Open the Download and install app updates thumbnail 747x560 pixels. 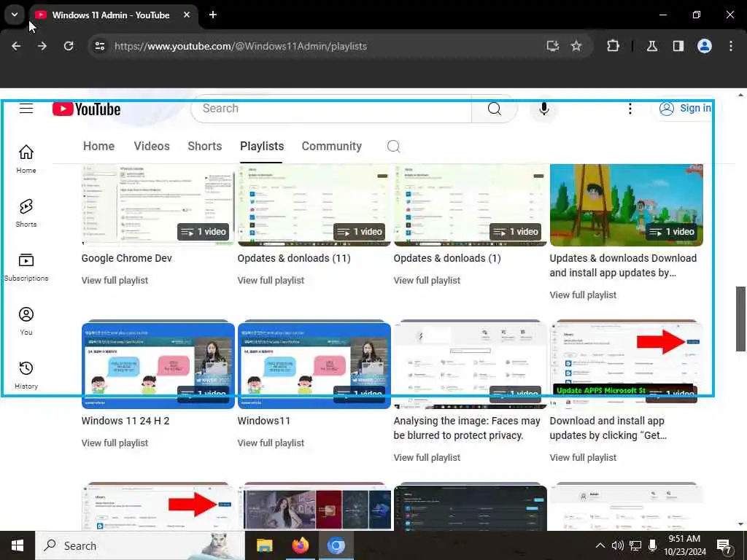point(627,365)
